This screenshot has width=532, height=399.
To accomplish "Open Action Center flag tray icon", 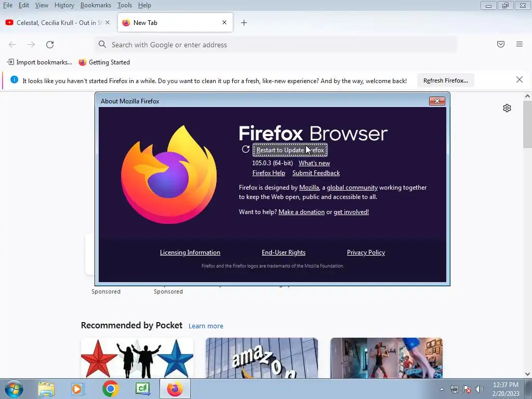I will coord(467,389).
